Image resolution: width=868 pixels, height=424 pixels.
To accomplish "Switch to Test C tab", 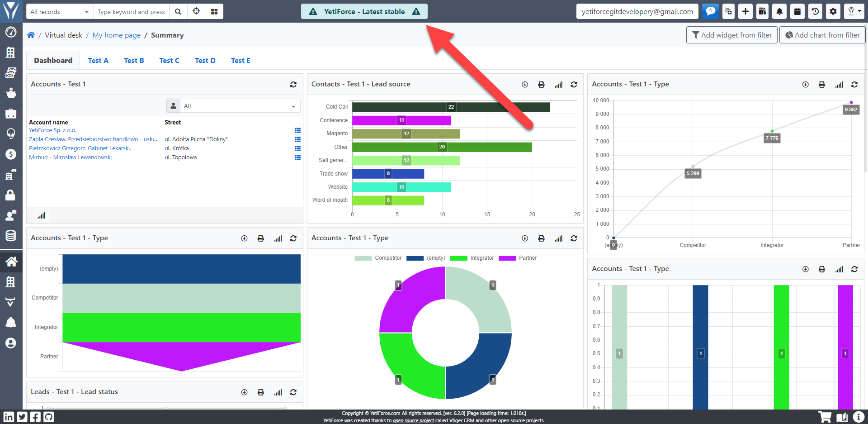I will tap(170, 61).
